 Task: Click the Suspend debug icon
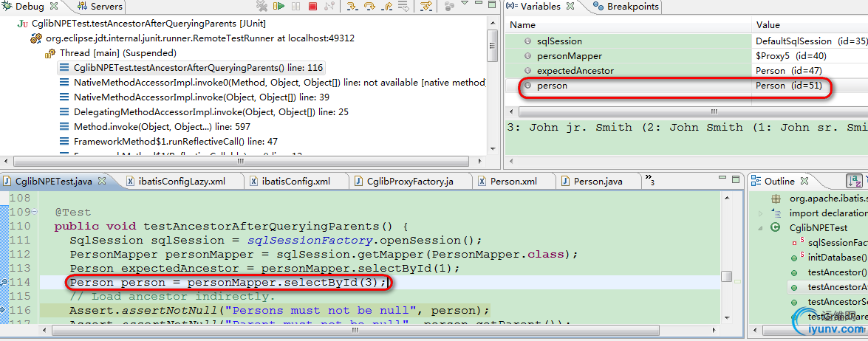[296, 7]
